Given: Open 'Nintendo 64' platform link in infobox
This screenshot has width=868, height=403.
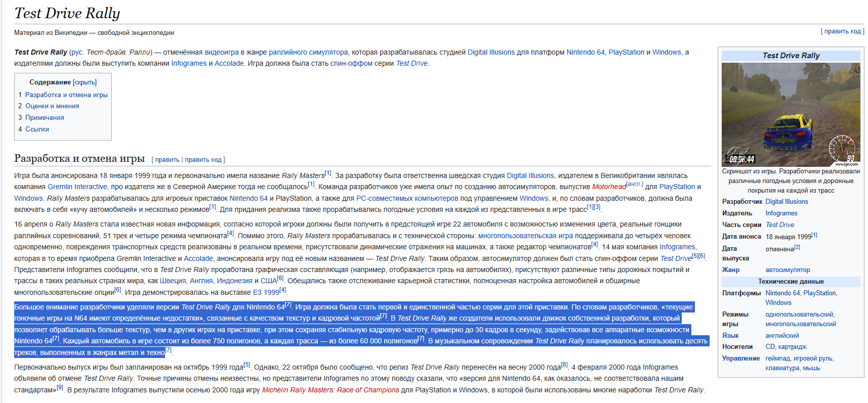Looking at the screenshot, I should [x=782, y=293].
